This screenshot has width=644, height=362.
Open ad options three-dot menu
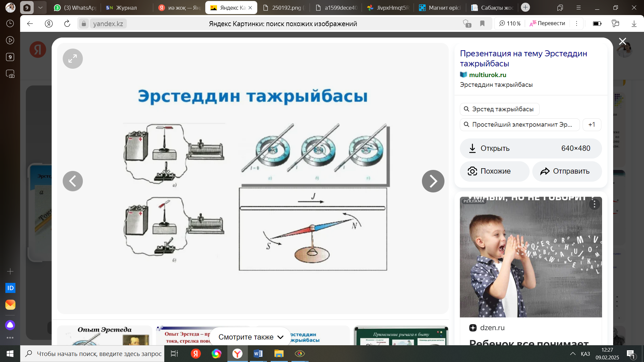(594, 204)
